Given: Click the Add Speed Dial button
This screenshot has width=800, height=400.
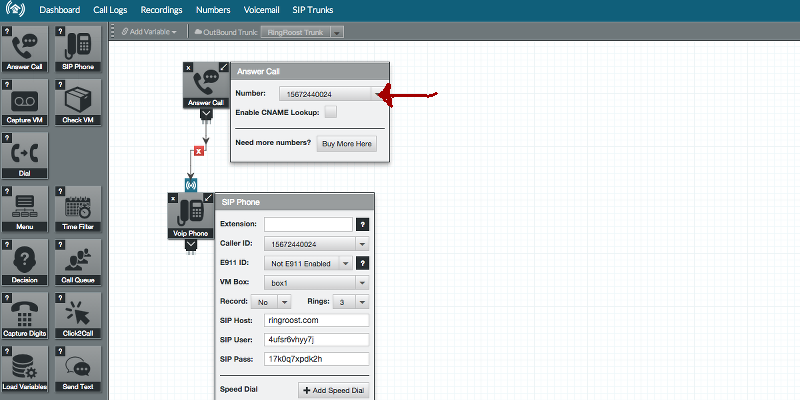Looking at the screenshot, I should [x=334, y=390].
